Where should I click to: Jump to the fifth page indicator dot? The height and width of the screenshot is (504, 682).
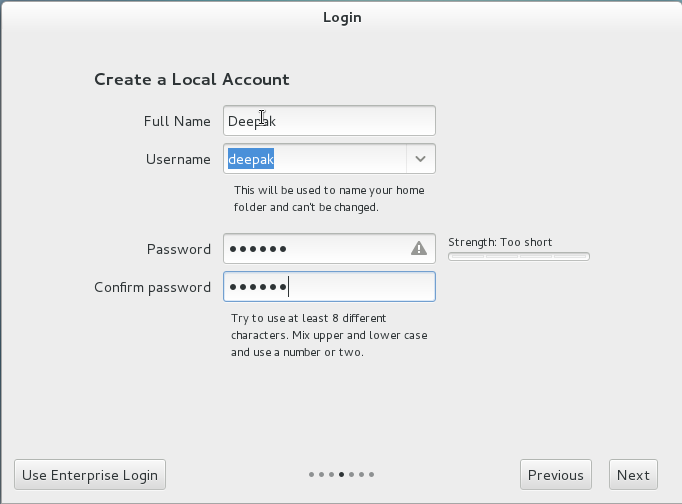click(352, 475)
